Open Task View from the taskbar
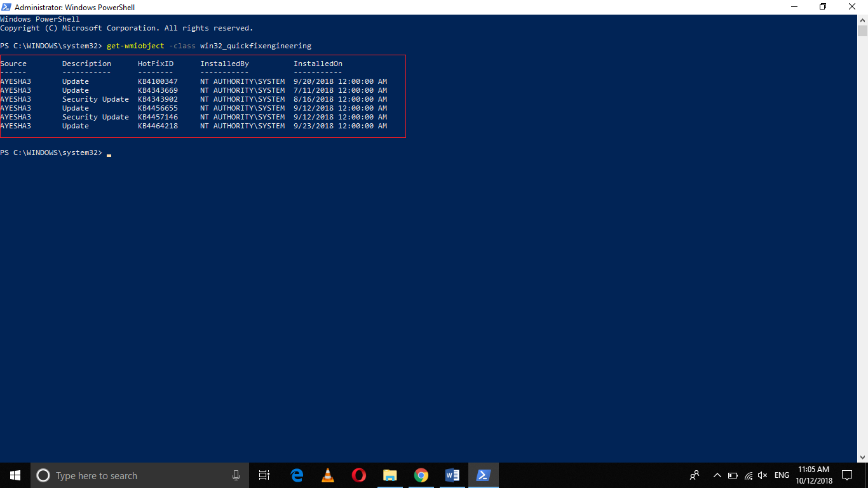Image resolution: width=868 pixels, height=488 pixels. click(x=264, y=475)
